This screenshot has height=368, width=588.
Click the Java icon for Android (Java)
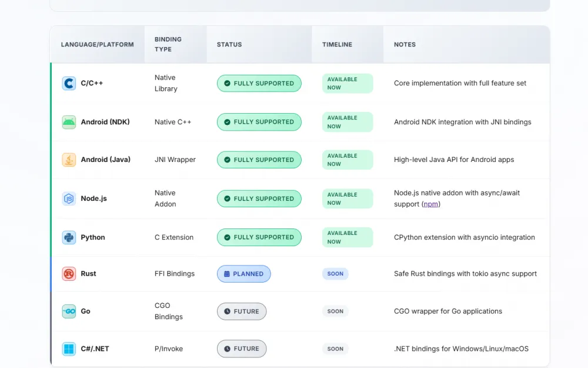(69, 160)
